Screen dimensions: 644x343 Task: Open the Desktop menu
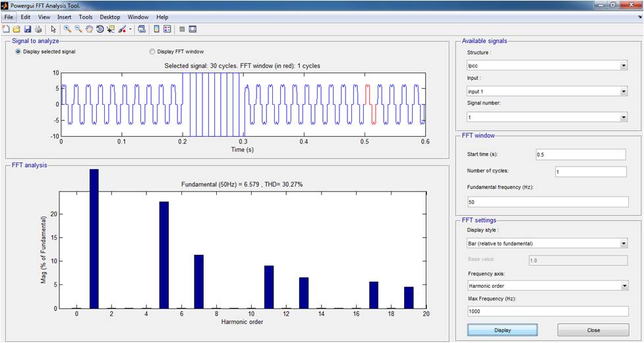(110, 17)
